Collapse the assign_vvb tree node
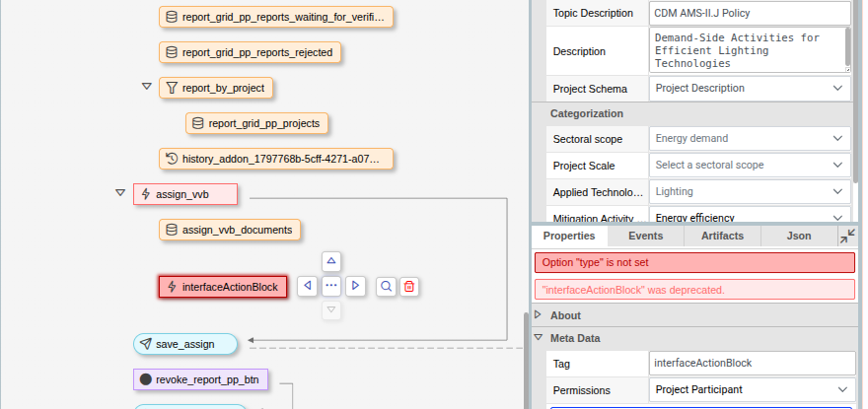The image size is (868, 409). coord(120,192)
